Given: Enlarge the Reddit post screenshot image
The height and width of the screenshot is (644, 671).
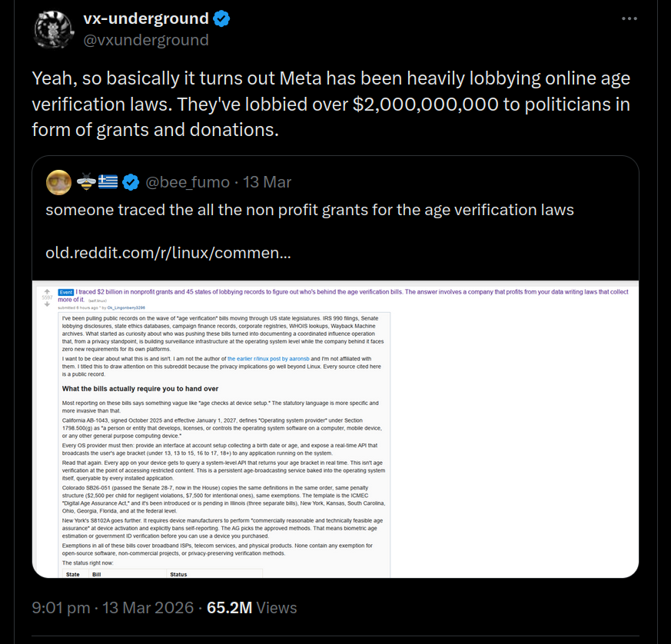Looking at the screenshot, I should (335, 430).
